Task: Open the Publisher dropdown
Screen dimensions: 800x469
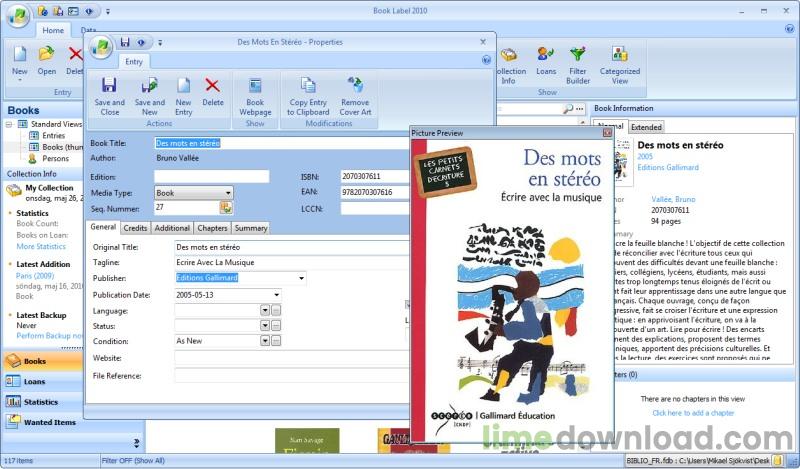Action: pos(302,278)
